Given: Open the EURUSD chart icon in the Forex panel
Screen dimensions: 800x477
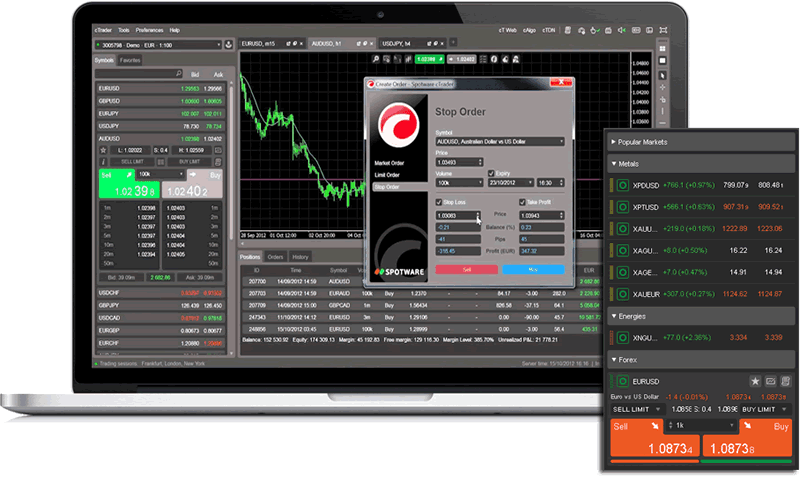Looking at the screenshot, I should (x=770, y=381).
